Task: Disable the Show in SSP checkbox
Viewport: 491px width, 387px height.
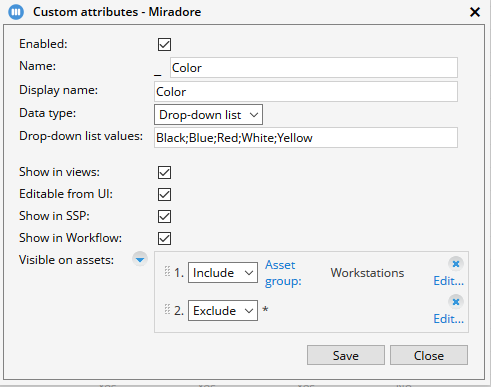Action: tap(164, 216)
